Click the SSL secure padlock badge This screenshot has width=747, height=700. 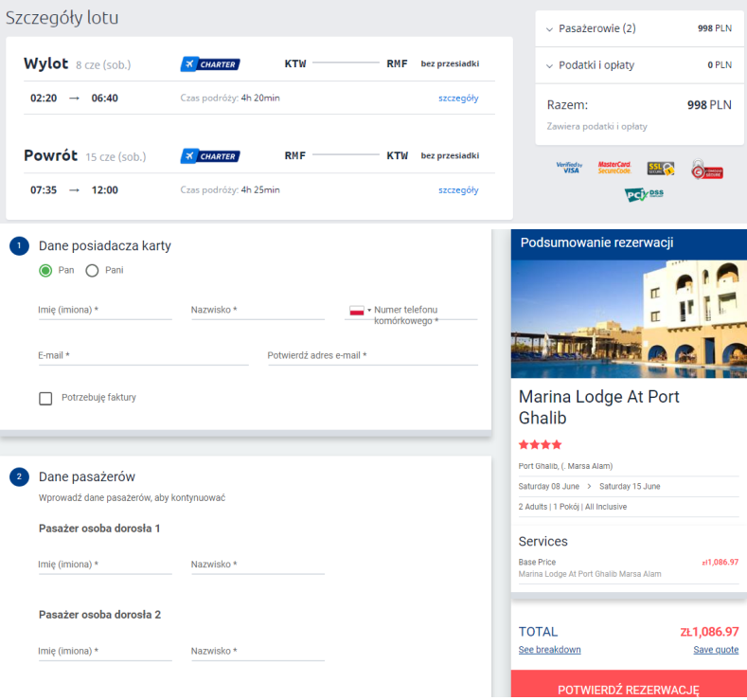[660, 169]
